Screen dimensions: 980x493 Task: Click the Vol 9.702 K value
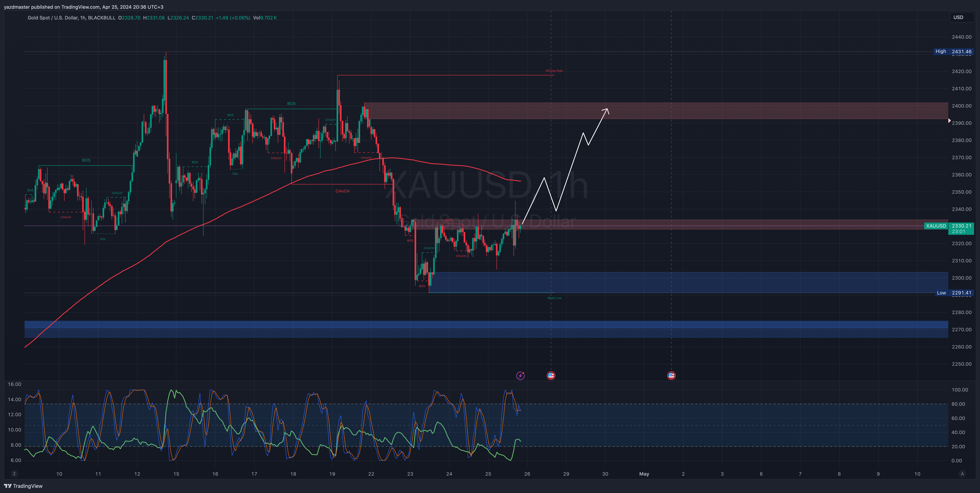click(265, 18)
